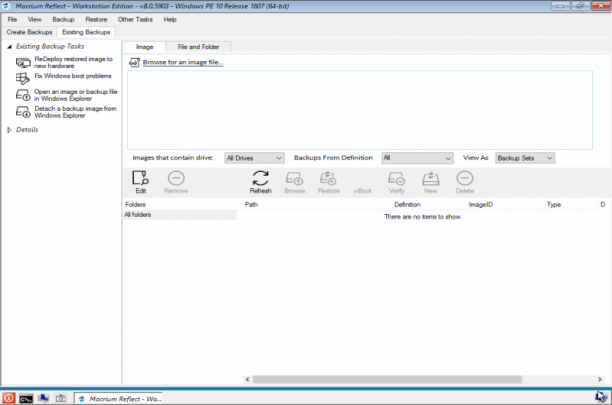Click the scrollbar left arrow
Screen dimensions: 612x405
point(247,379)
